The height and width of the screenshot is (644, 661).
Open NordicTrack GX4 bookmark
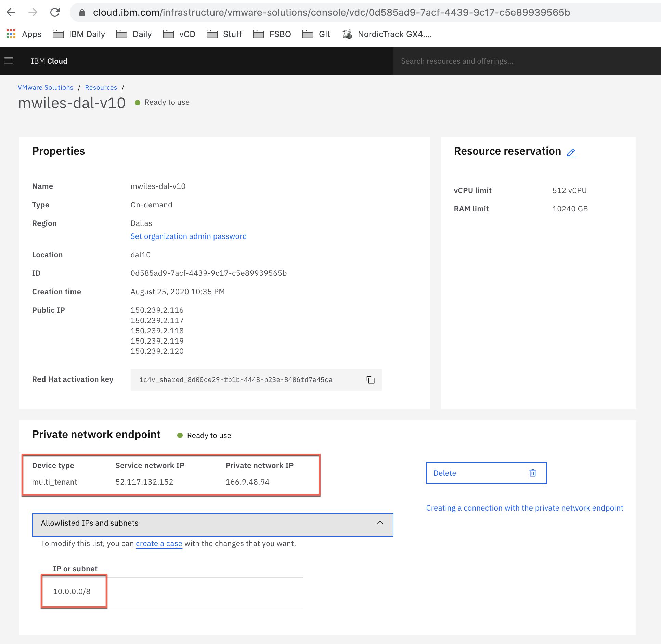387,34
